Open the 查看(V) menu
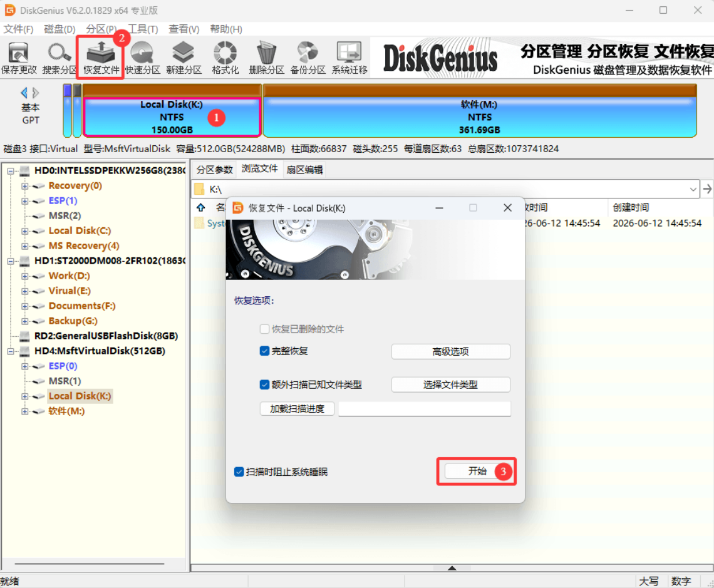Viewport: 714px width, 588px height. 184,29
